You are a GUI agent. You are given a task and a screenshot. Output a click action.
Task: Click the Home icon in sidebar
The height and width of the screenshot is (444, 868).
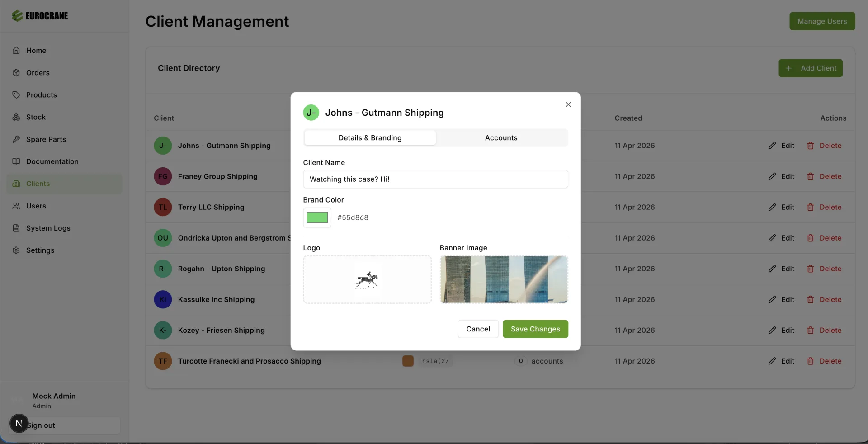pyautogui.click(x=16, y=51)
